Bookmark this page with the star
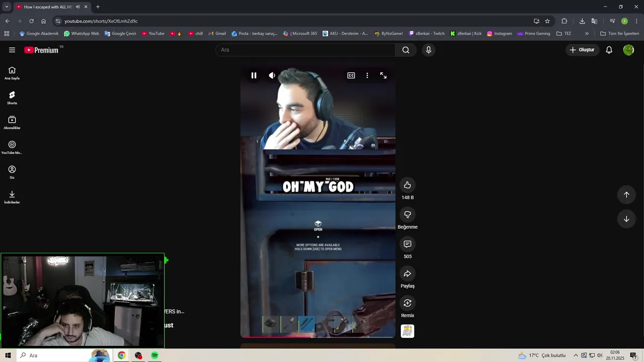The width and height of the screenshot is (644, 362). [547, 21]
